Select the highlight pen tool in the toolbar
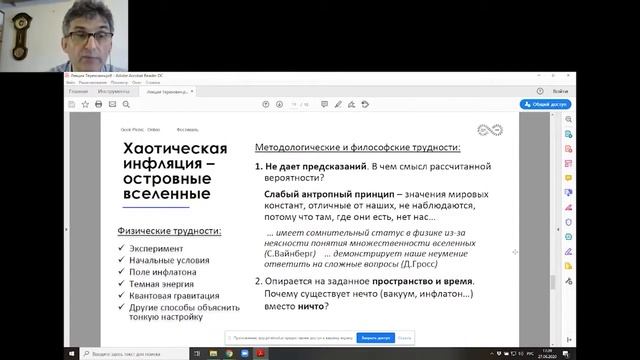This screenshot has height=360, width=640. [x=338, y=104]
